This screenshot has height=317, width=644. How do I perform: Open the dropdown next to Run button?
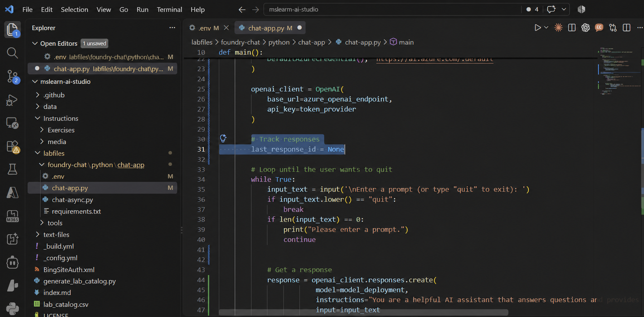coord(546,28)
